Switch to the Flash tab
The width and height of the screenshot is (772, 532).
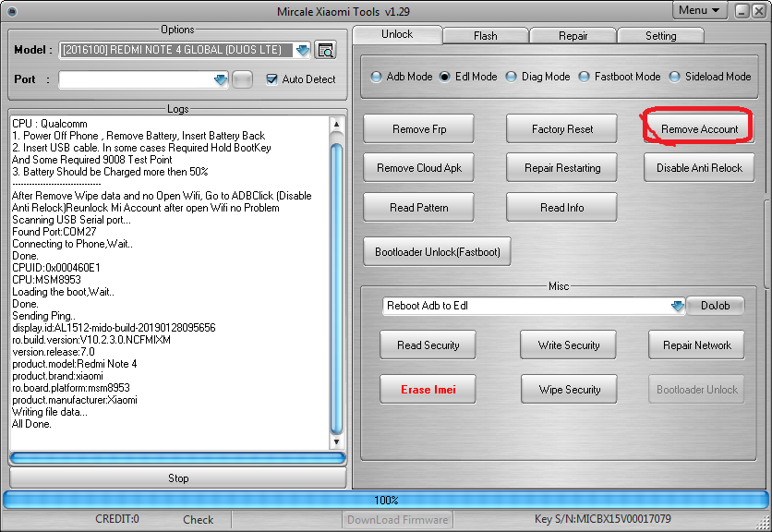tap(486, 36)
